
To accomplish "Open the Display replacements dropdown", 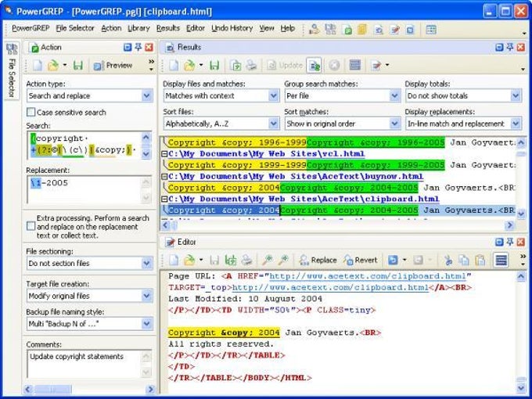I will click(x=516, y=124).
